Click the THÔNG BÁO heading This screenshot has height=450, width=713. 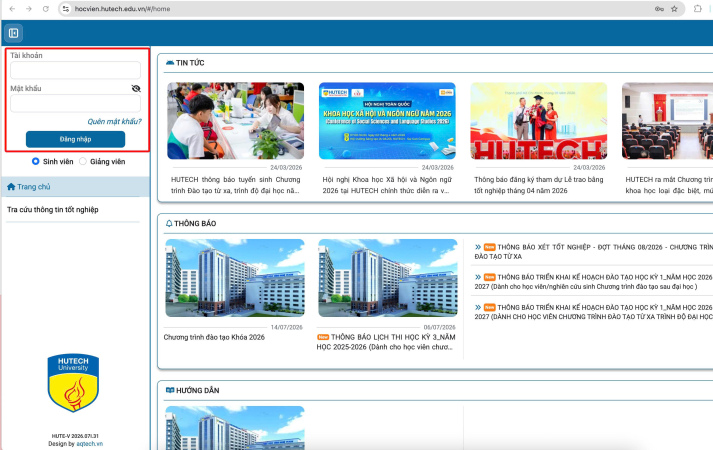coord(195,223)
